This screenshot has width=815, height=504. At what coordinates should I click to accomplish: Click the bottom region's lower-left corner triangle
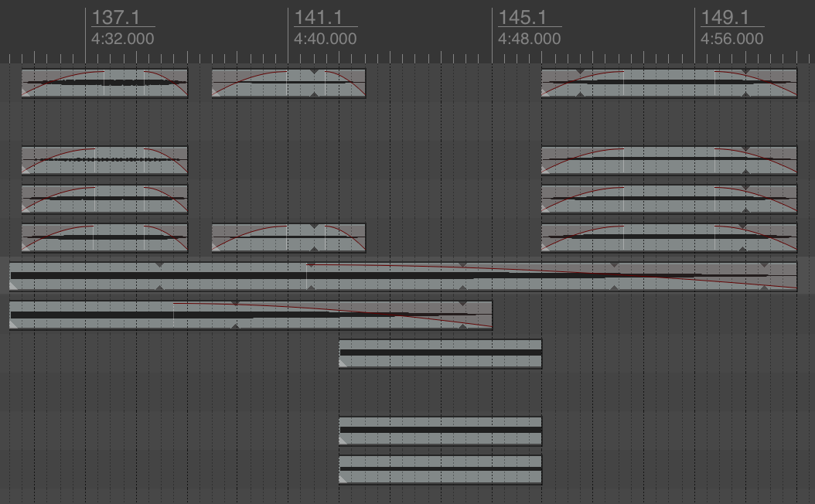pyautogui.click(x=343, y=479)
